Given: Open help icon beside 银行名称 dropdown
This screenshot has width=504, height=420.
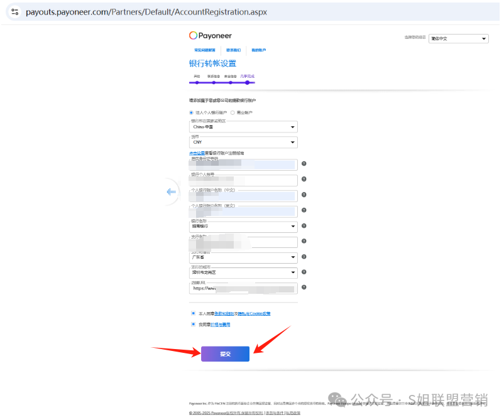Looking at the screenshot, I should pos(304,226).
